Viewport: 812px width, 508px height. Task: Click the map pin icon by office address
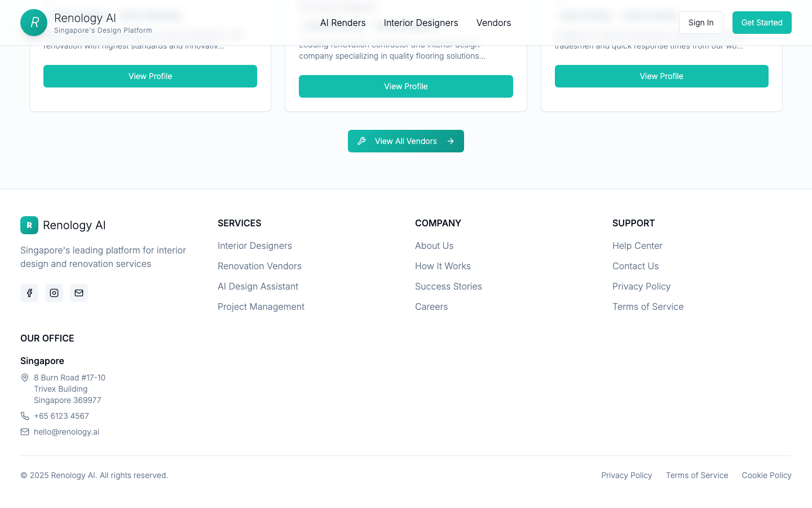pos(25,378)
